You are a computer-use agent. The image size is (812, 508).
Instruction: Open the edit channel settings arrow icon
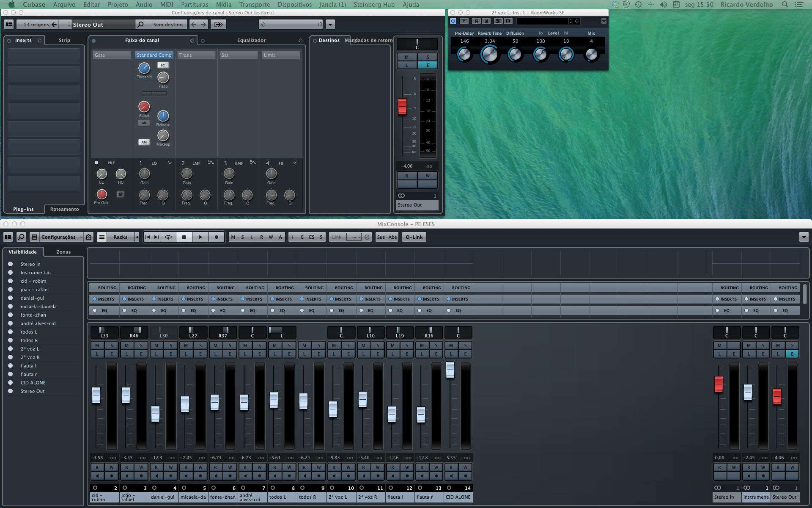(x=218, y=25)
